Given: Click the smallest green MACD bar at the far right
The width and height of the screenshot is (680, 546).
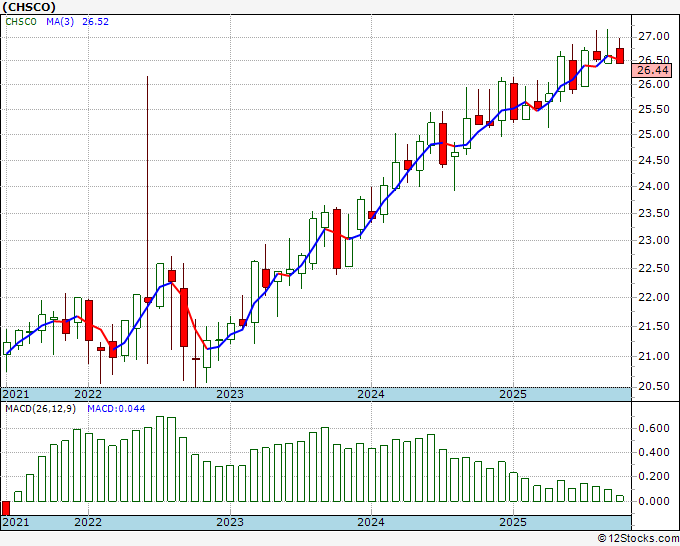Looking at the screenshot, I should (620, 499).
